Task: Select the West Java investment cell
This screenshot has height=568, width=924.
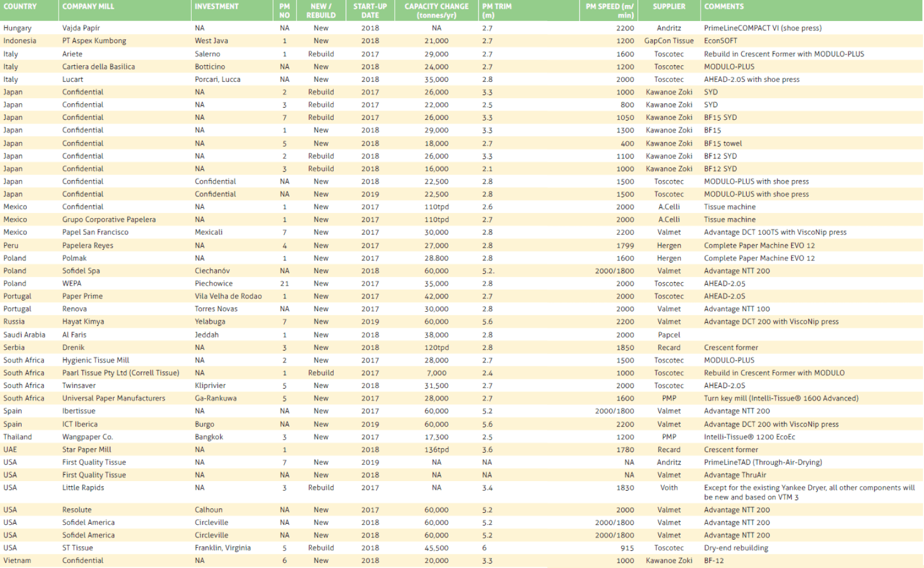Action: (211, 41)
